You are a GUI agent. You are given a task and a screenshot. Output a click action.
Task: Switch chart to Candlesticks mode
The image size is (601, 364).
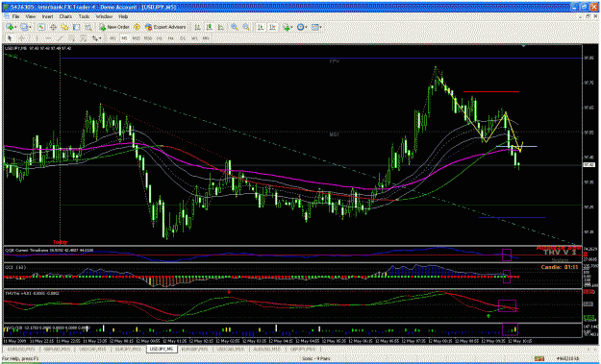pyautogui.click(x=210, y=27)
